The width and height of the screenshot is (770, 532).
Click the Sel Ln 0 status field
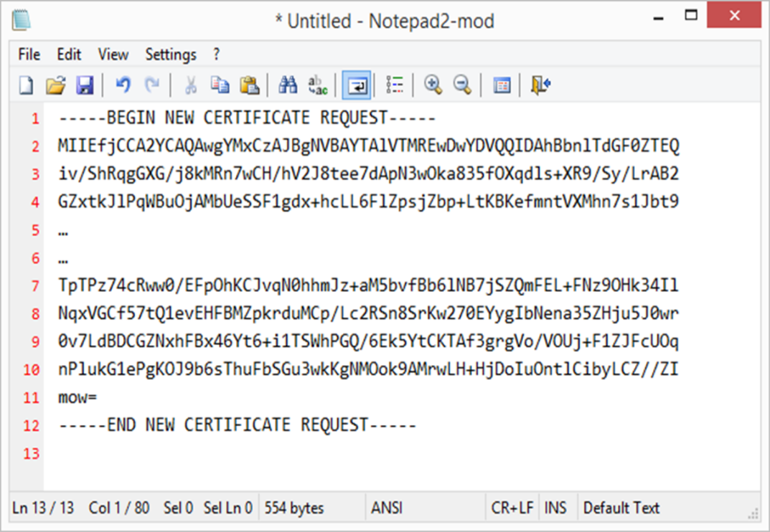tap(228, 508)
